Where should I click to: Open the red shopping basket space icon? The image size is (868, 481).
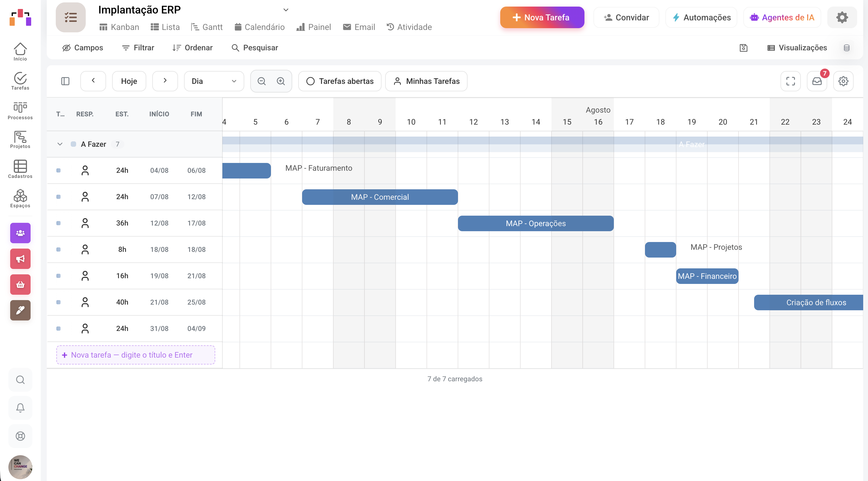[x=20, y=285]
